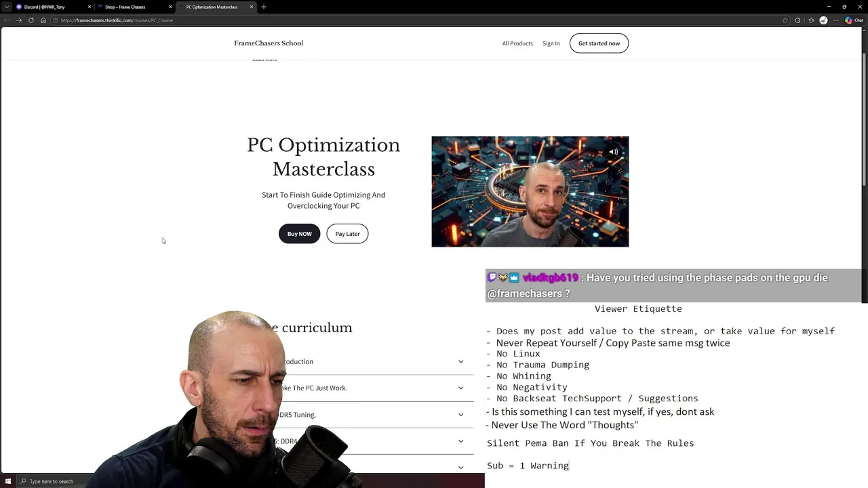Open Copilot Chat sidebar

(853, 20)
